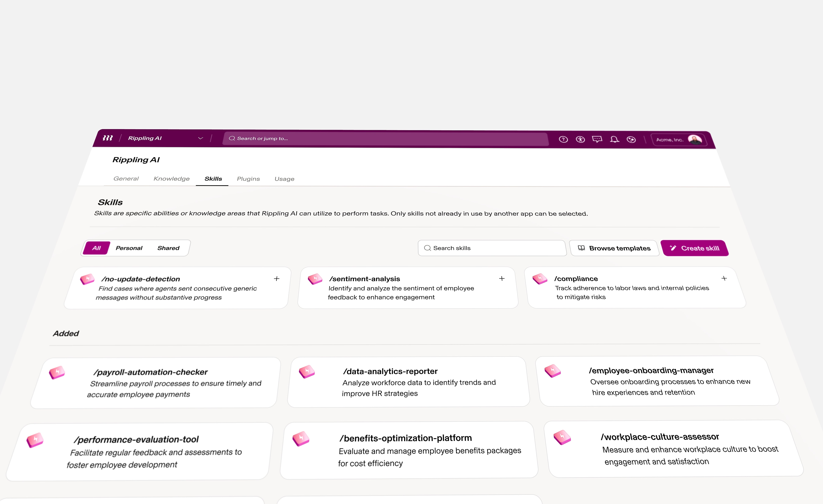Expand the Rippling AI app switcher chevron
The height and width of the screenshot is (504, 823).
click(200, 138)
